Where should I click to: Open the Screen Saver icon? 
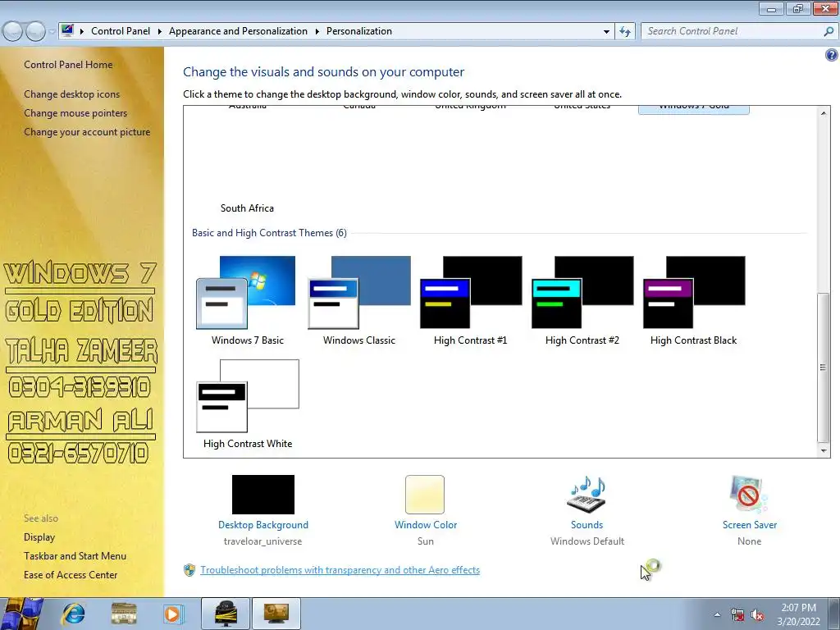[x=749, y=495]
